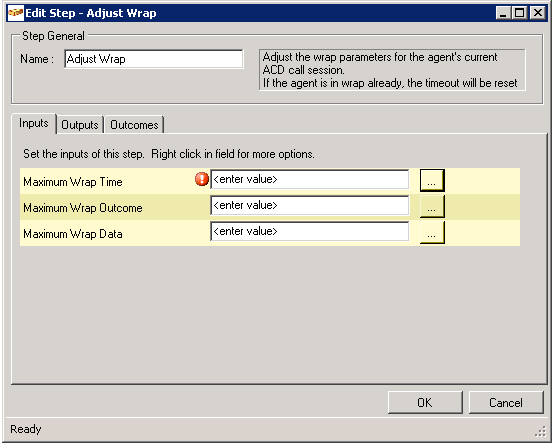
Task: Click the step description text box
Action: [392, 70]
